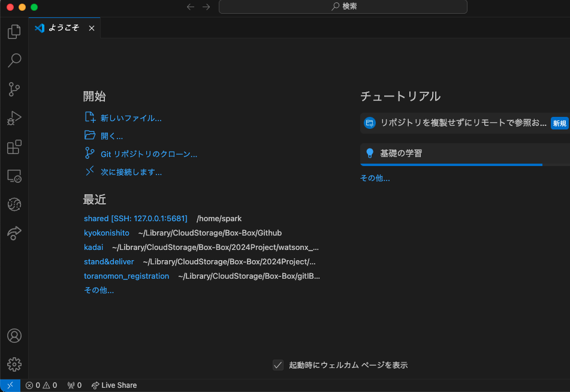Open the Run and Debug view
Image resolution: width=570 pixels, height=392 pixels.
14,118
